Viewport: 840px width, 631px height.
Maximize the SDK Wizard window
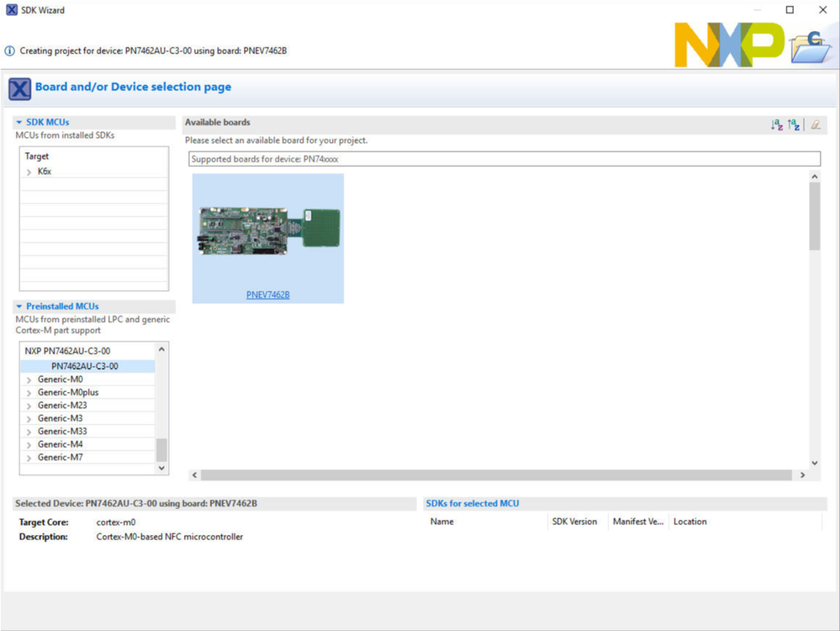(790, 9)
